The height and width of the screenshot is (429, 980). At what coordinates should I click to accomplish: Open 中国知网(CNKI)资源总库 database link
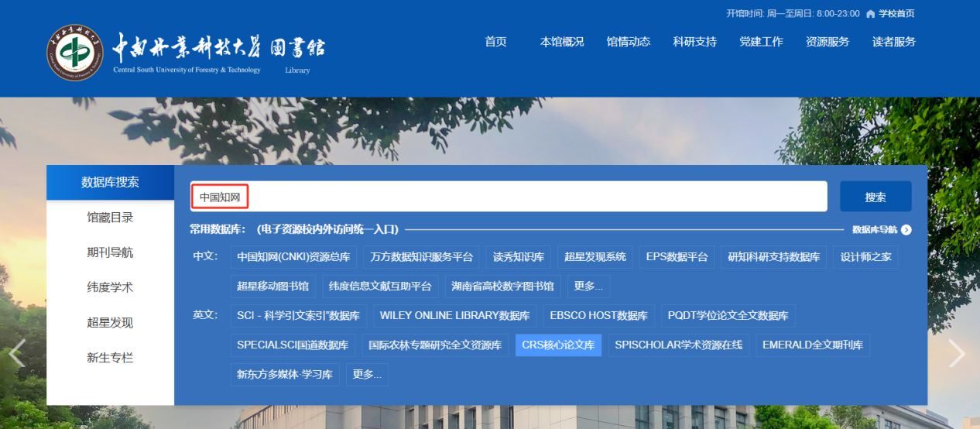(x=293, y=257)
